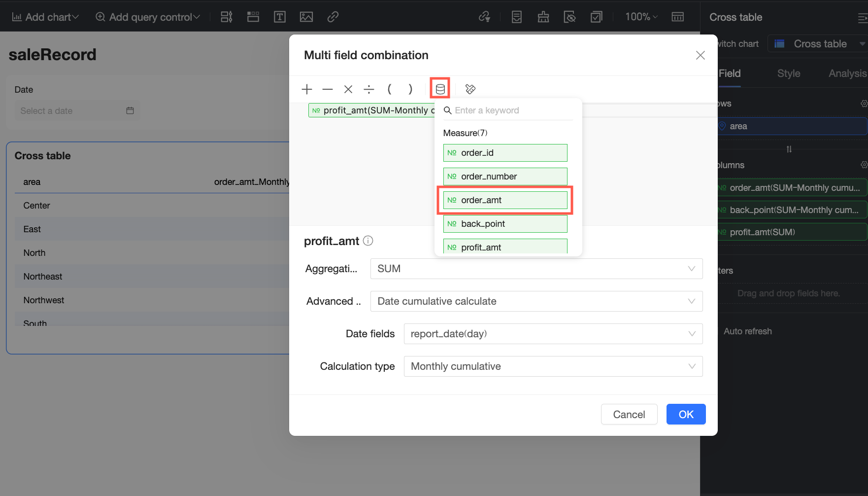This screenshot has height=496, width=868.
Task: Insert the left parenthesis
Action: (x=390, y=89)
